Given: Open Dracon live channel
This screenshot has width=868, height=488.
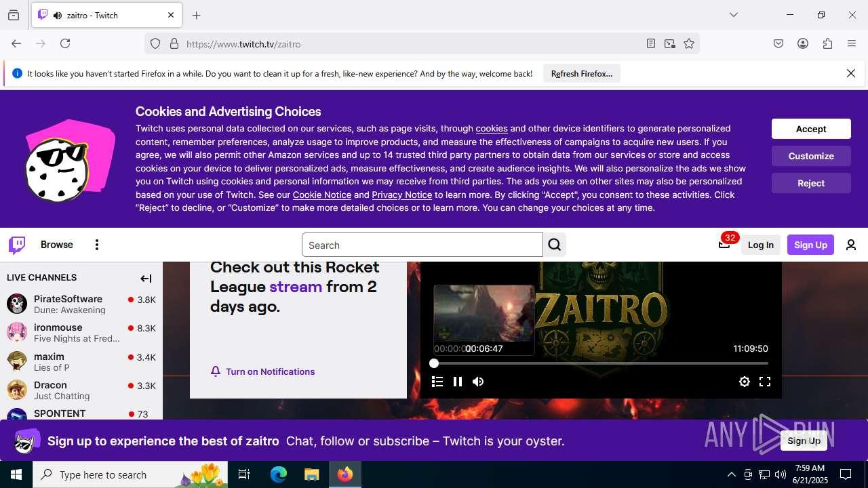Looking at the screenshot, I should 81,390.
